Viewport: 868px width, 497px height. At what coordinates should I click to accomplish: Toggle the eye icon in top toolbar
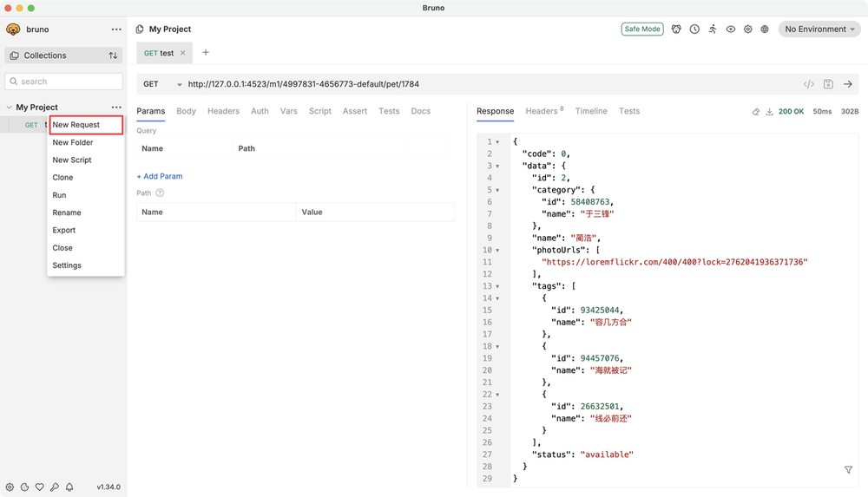(731, 29)
